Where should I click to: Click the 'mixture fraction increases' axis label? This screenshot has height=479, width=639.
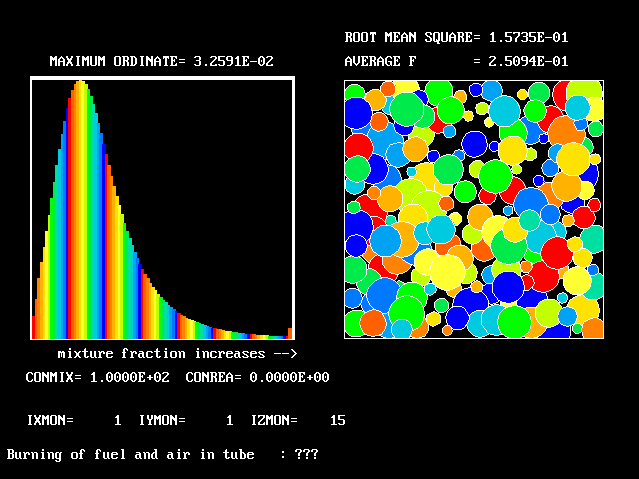(x=160, y=354)
